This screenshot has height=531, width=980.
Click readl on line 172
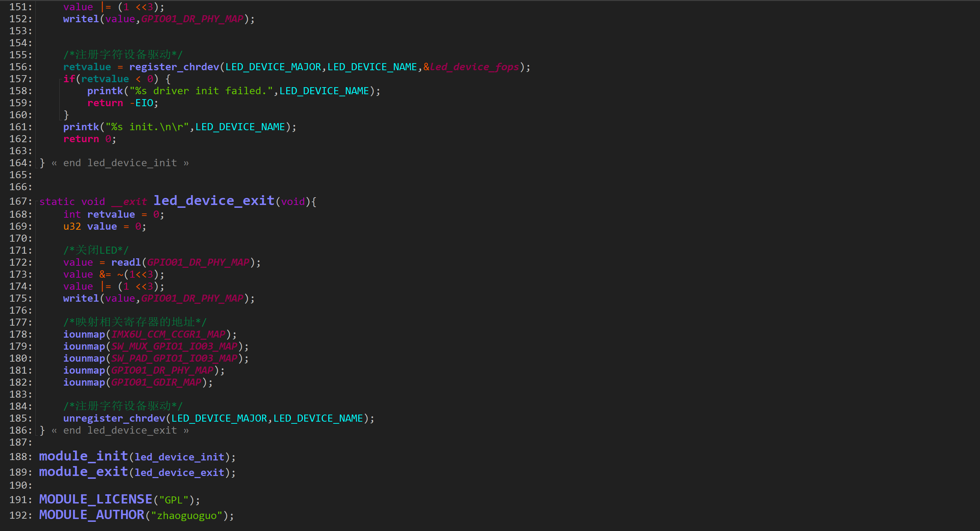(126, 262)
